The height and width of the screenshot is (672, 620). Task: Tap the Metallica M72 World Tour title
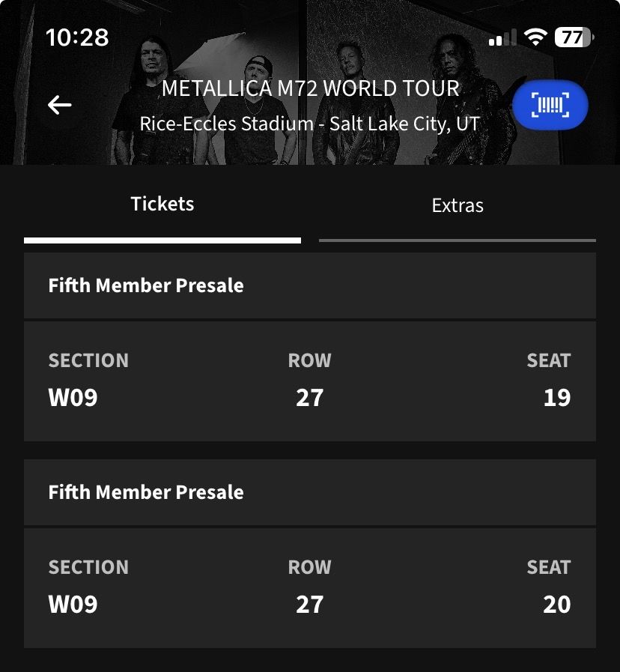(x=311, y=88)
